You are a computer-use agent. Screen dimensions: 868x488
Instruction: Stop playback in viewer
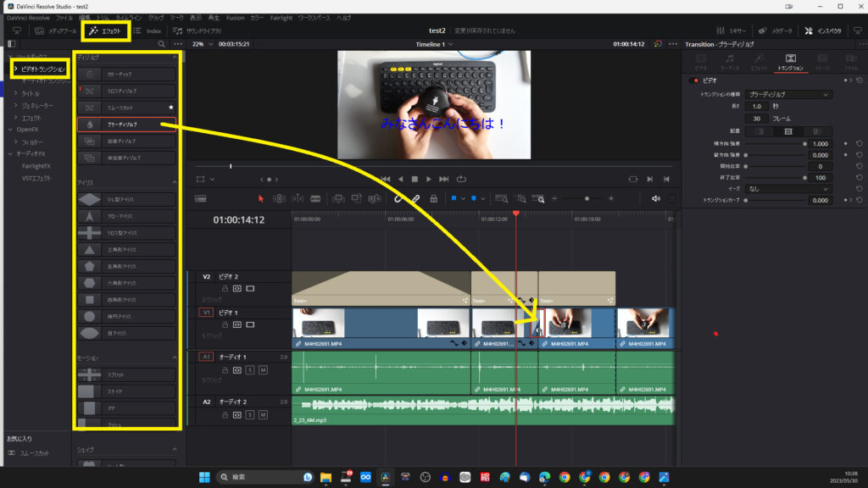coord(415,180)
